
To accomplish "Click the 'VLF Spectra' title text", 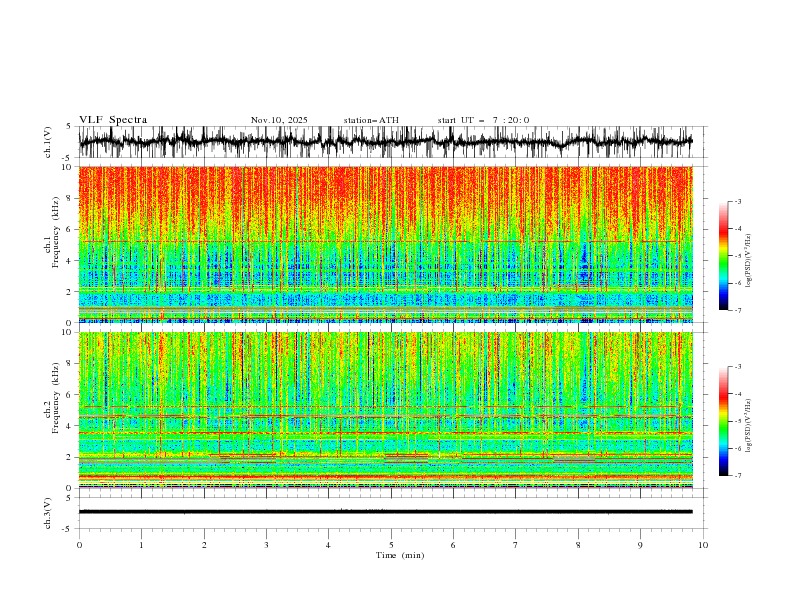I will [113, 120].
